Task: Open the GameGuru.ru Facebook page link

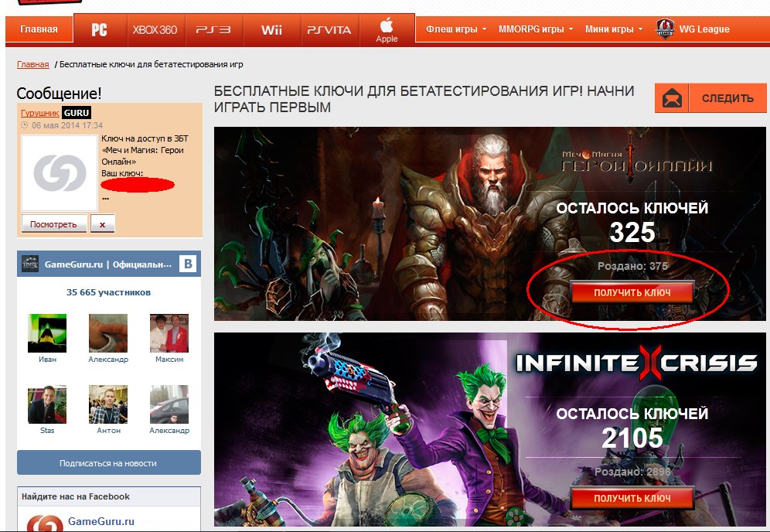Action: [x=101, y=521]
